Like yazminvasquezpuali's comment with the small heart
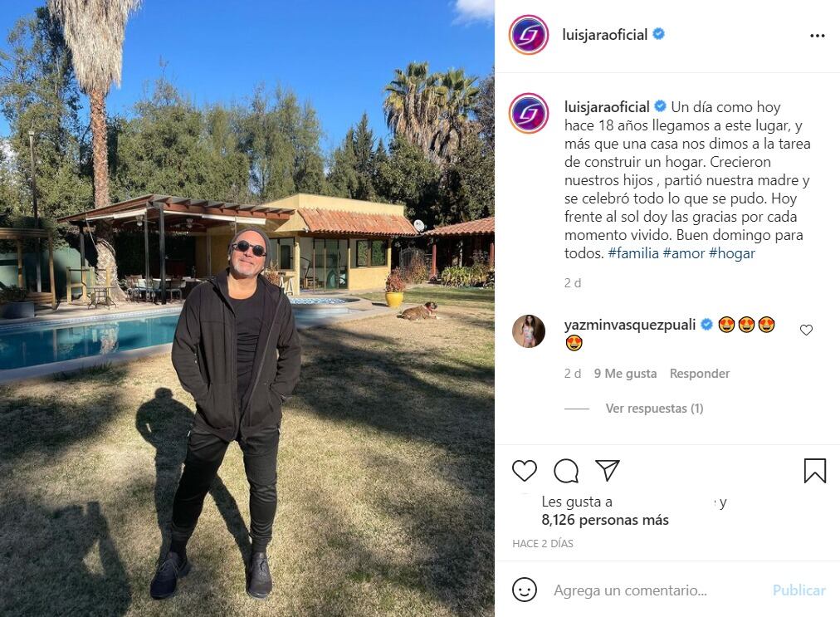The width and height of the screenshot is (840, 617). pos(806,331)
